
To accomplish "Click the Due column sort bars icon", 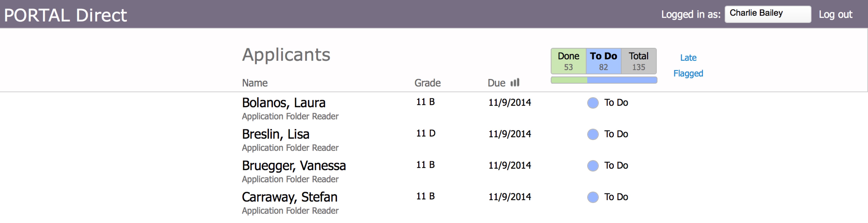I will [x=515, y=82].
